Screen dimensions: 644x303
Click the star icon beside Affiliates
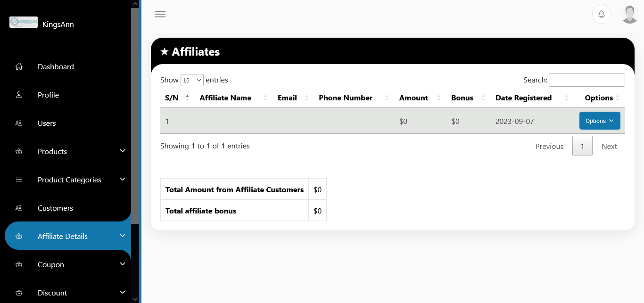(164, 51)
